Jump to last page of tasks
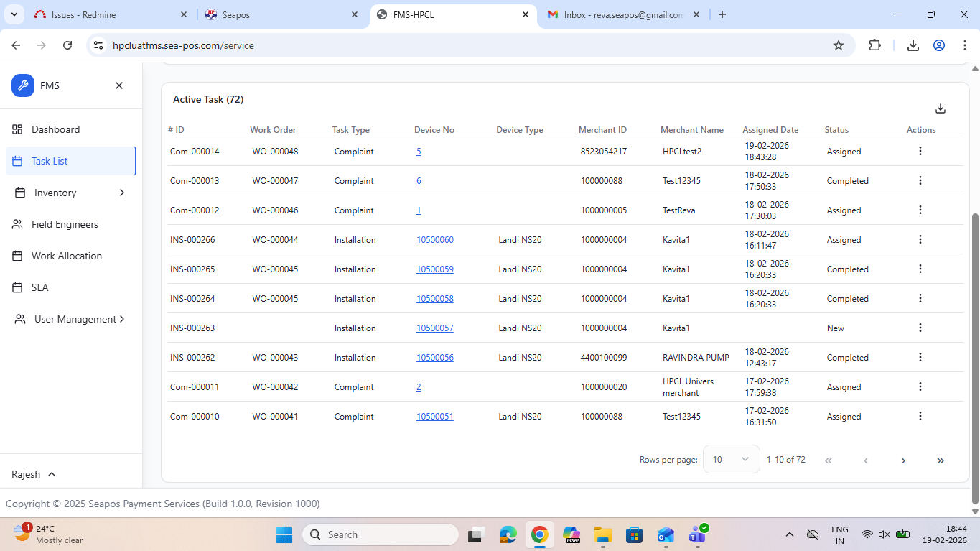The width and height of the screenshot is (980, 551). (941, 460)
